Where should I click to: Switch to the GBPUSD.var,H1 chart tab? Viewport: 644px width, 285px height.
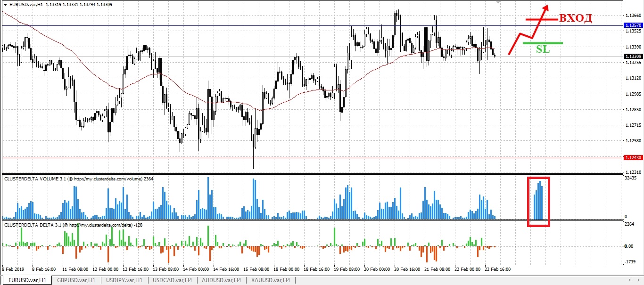coord(76,280)
